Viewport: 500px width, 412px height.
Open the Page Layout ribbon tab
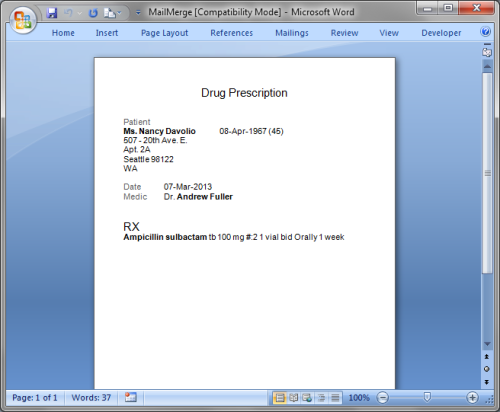coord(164,33)
